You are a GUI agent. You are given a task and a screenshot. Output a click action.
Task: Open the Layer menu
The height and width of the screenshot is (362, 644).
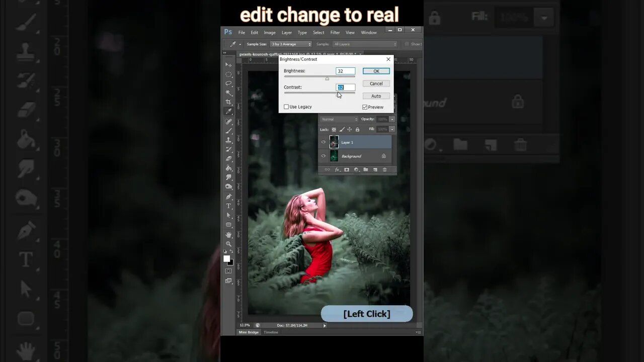tap(287, 33)
